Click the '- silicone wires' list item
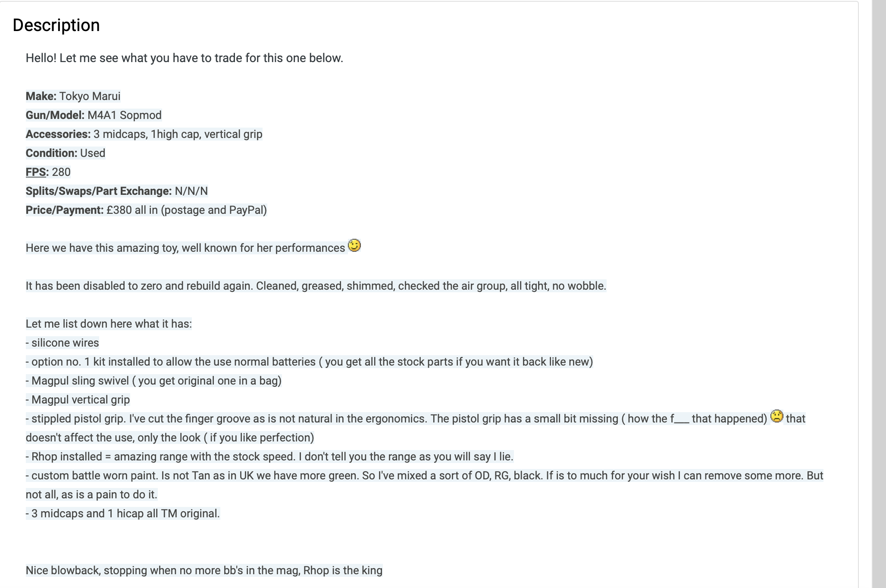The height and width of the screenshot is (588, 886). [x=63, y=343]
